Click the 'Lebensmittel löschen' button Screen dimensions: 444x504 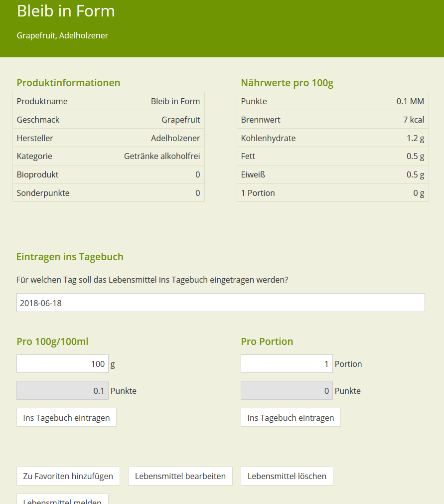coord(287,476)
